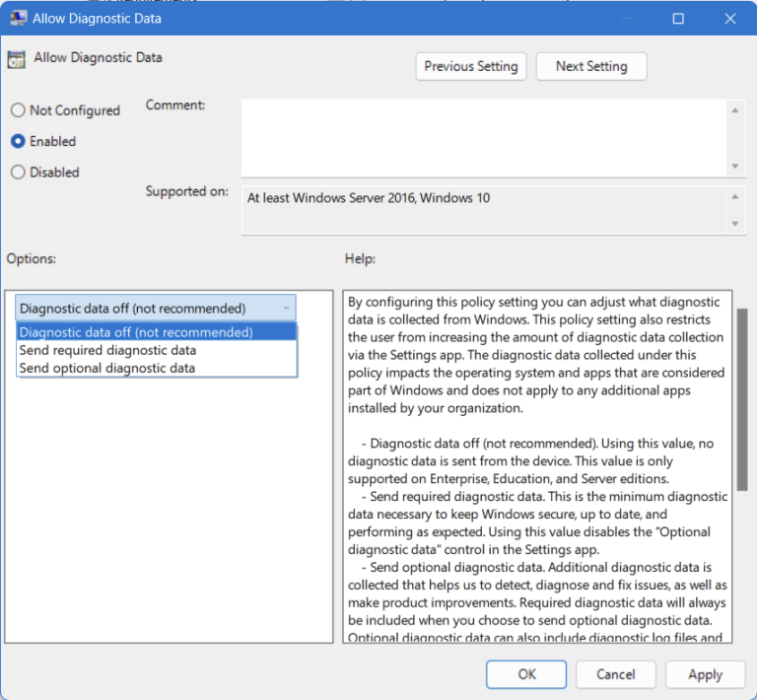Choose the Enabled radio button
Screen dimensions: 757x700
click(18, 141)
